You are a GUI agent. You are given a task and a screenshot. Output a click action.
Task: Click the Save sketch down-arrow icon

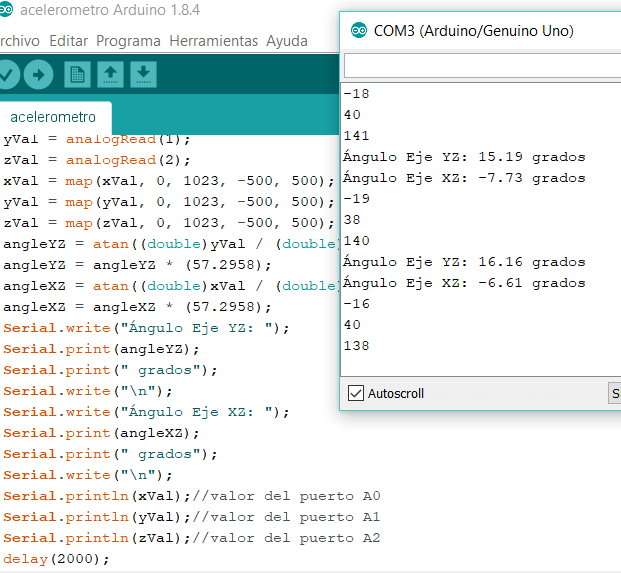tap(143, 74)
